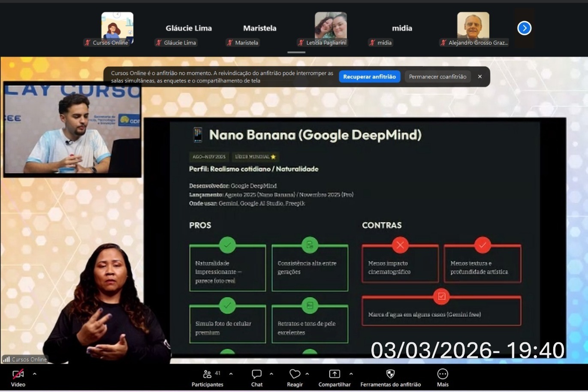Viewport: 588px width, 392px height.
Task: Click muted mic icon by Cursos Online top label
Action: click(87, 42)
